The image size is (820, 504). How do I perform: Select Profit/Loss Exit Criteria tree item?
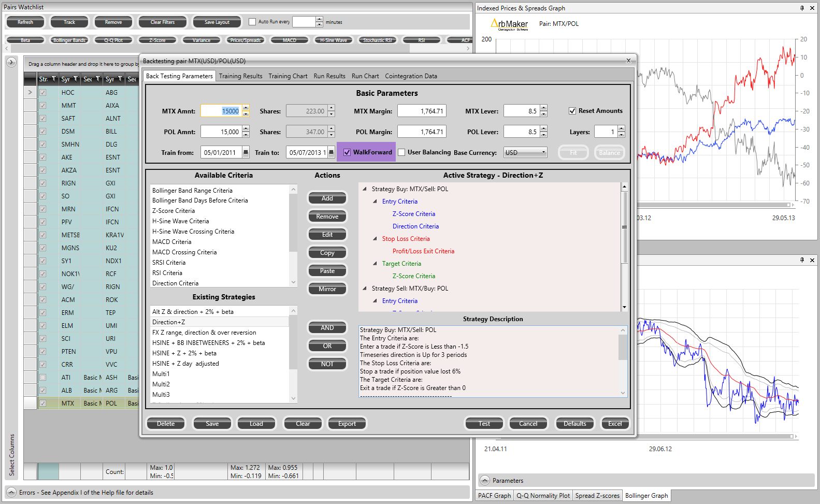coord(423,251)
